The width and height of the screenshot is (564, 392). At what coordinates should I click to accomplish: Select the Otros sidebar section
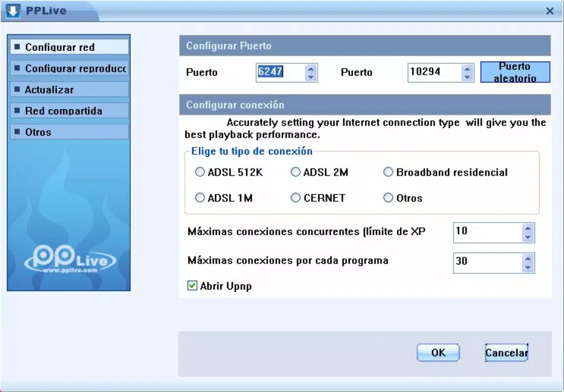coord(70,132)
